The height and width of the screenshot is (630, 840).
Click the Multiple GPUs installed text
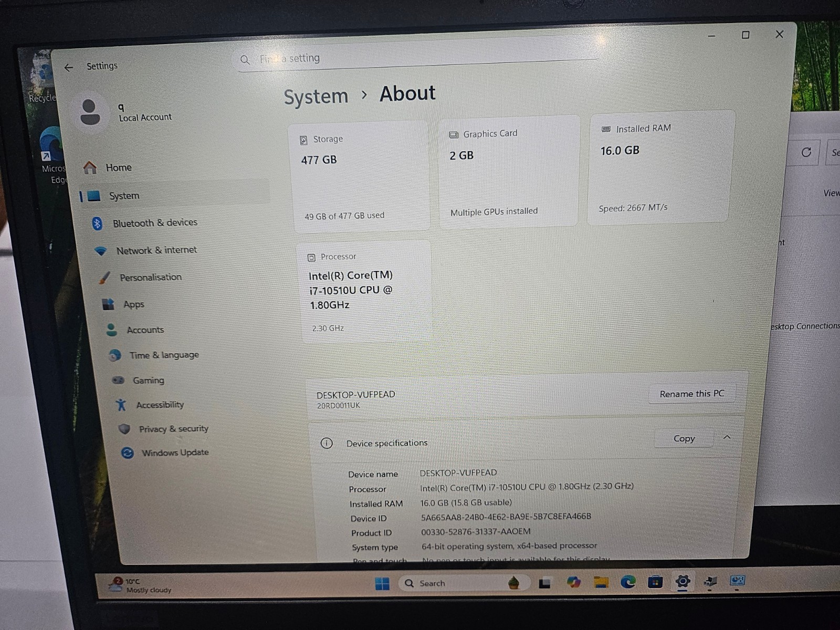coord(494,212)
